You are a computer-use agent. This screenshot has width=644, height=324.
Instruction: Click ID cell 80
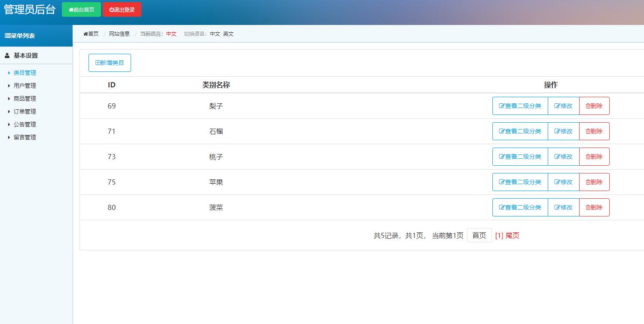(x=112, y=207)
